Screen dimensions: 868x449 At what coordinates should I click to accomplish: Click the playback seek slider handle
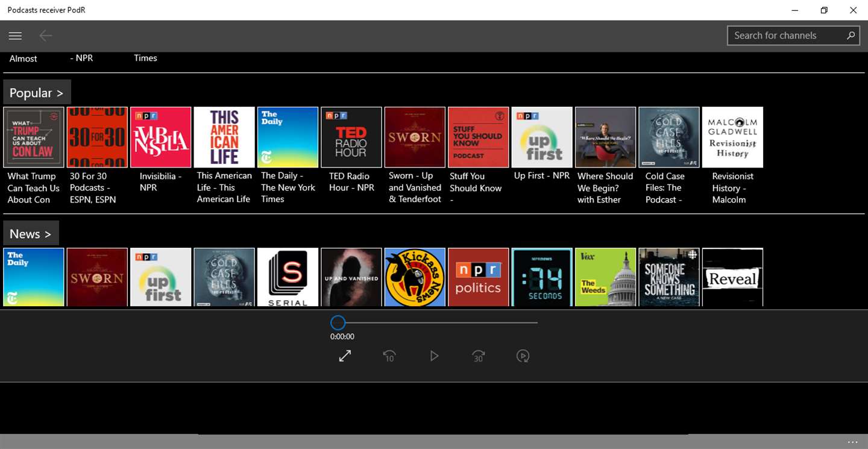point(338,322)
